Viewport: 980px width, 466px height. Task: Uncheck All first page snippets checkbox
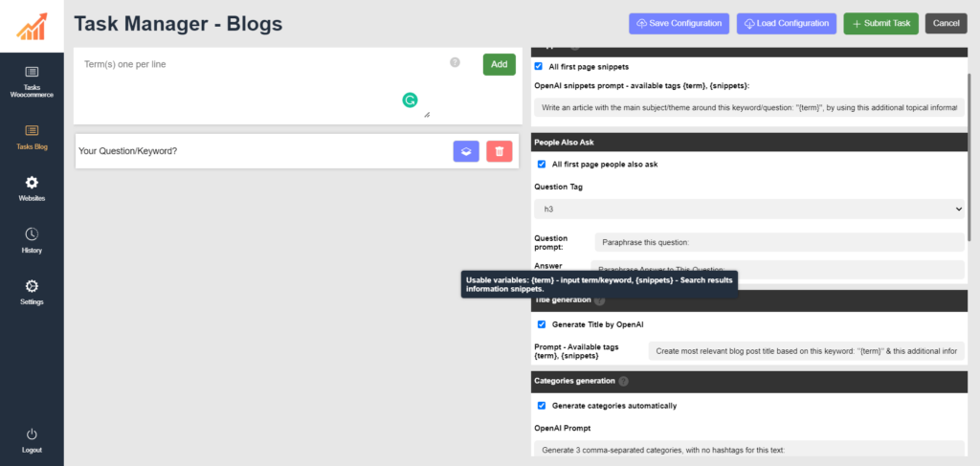point(540,67)
